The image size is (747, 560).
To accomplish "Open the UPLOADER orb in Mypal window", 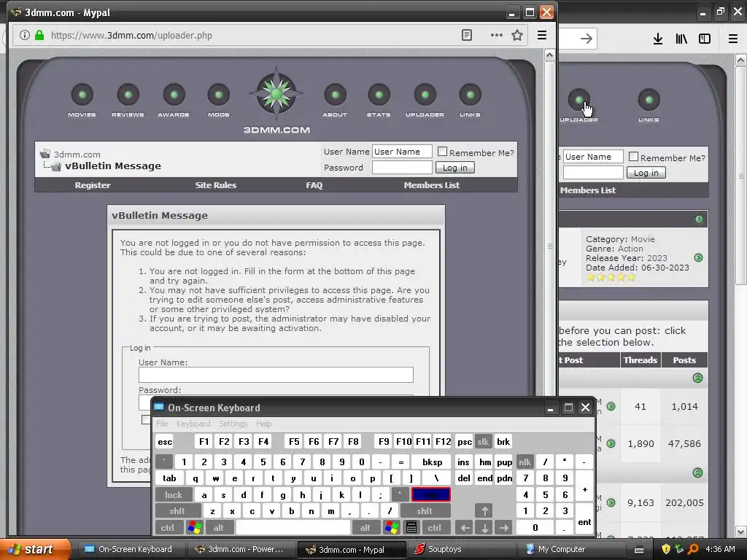I will (425, 95).
